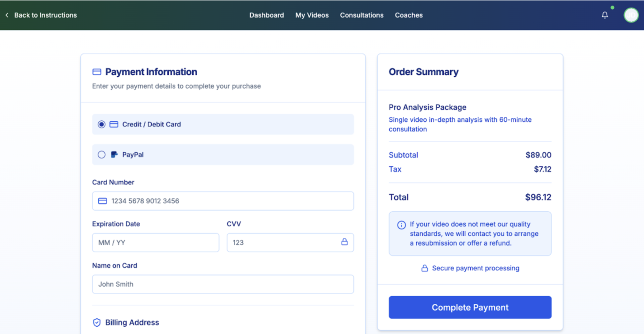Viewport: 644px width, 334px height.
Task: Click the Payment Information card icon
Action: (97, 72)
